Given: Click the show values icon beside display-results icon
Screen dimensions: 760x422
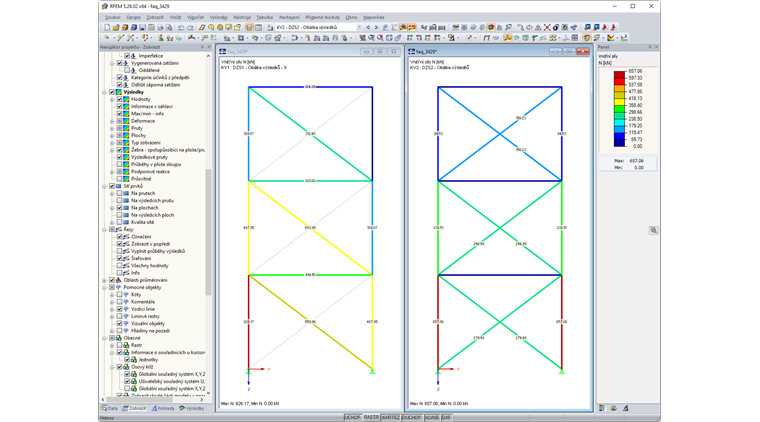Looking at the screenshot, I should point(412,28).
